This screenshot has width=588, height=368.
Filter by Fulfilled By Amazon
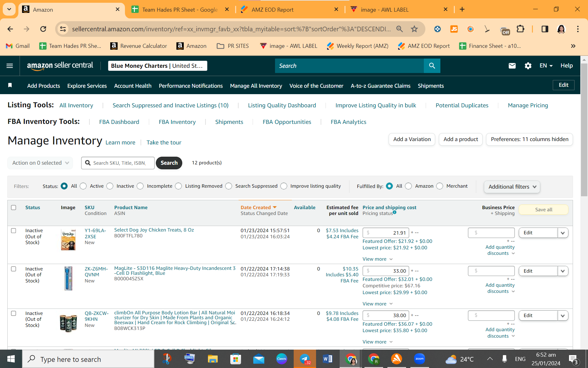[409, 186]
